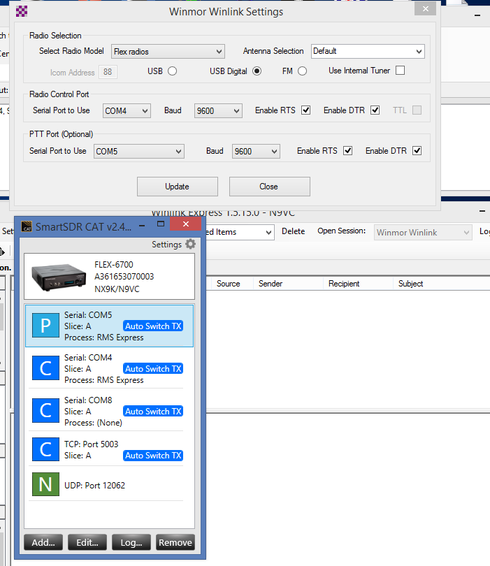Open Select Radio Model dropdown
This screenshot has height=566, width=490.
coord(168,52)
